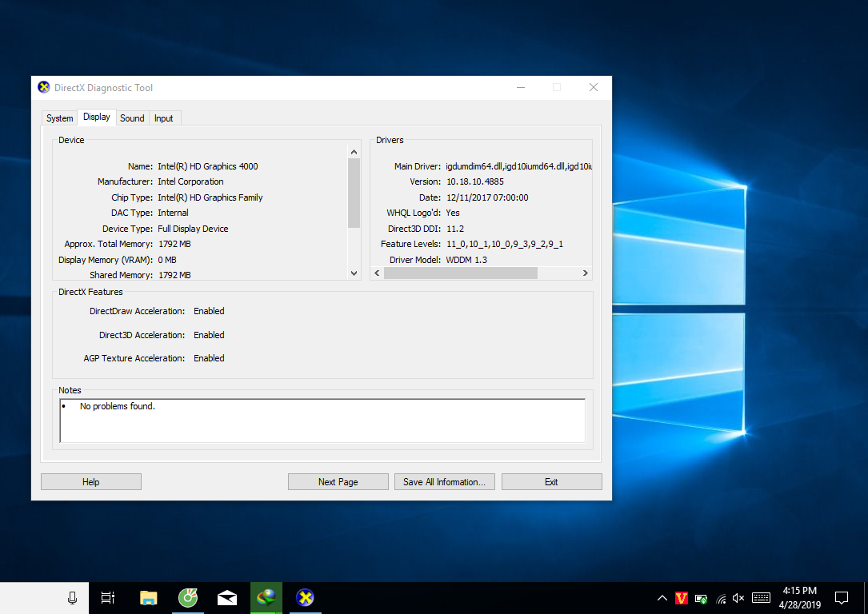This screenshot has height=614, width=868.
Task: Minimize the DirectX Diagnostic Tool window
Action: pyautogui.click(x=521, y=87)
